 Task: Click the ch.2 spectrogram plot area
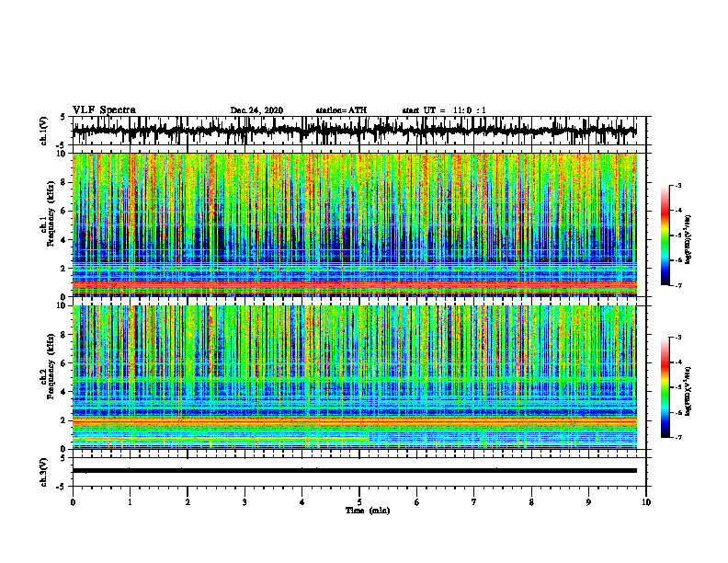pyautogui.click(x=354, y=377)
